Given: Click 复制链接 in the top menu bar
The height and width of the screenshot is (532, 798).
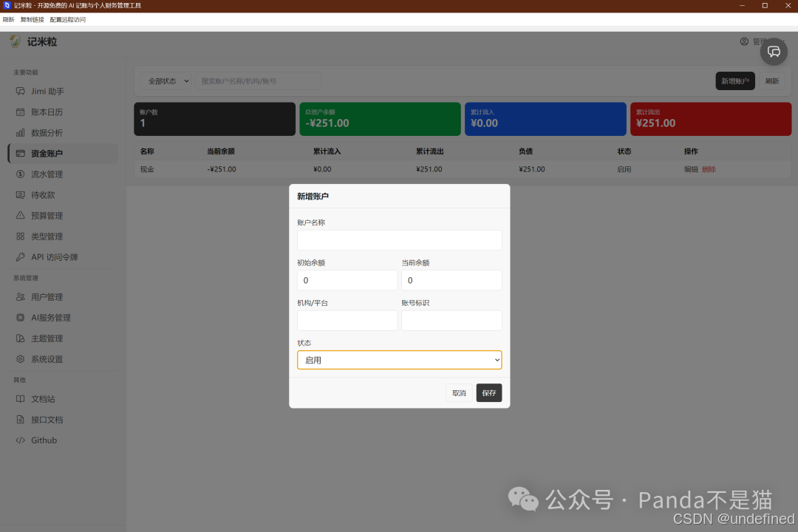Looking at the screenshot, I should (32, 20).
